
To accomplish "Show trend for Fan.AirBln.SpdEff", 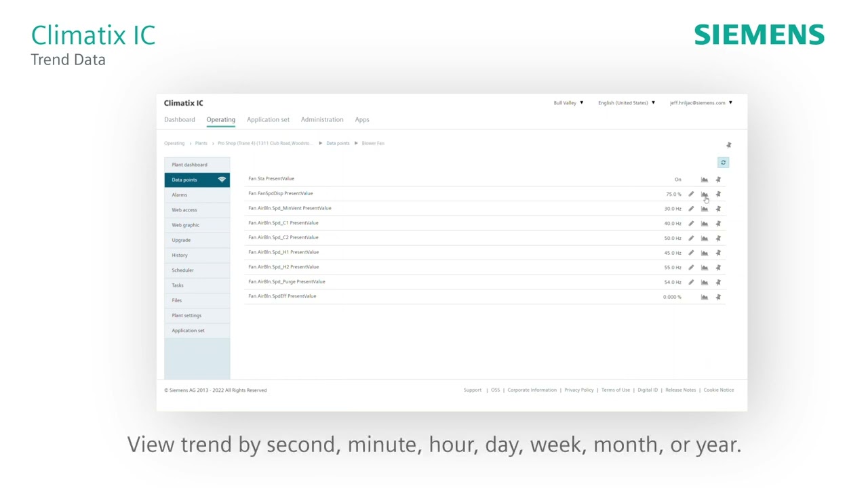I will click(x=705, y=297).
